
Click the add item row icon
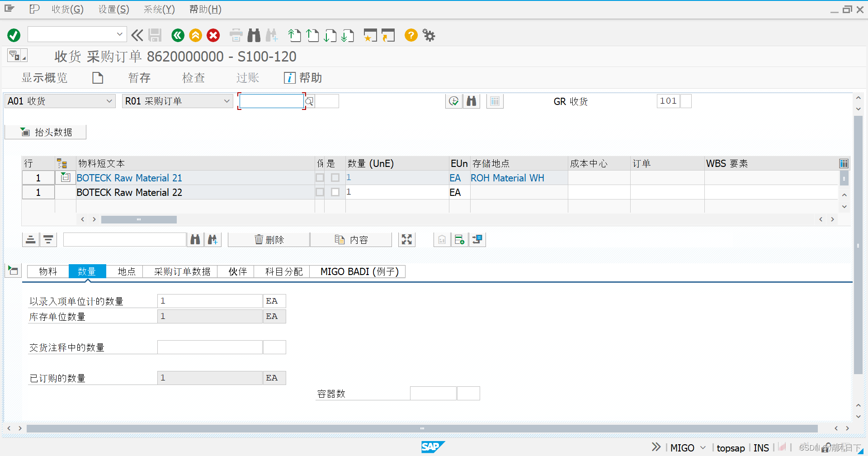point(460,240)
